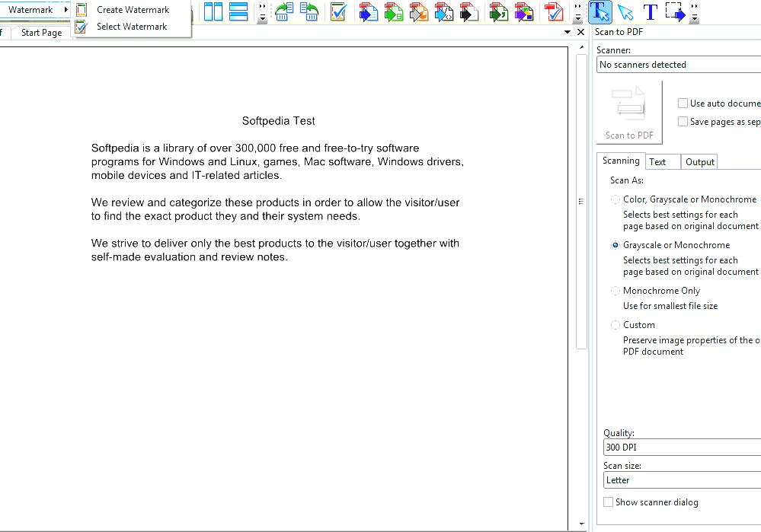Click the PDF convert icon with blue arrow
The image size is (761, 532).
(369, 11)
